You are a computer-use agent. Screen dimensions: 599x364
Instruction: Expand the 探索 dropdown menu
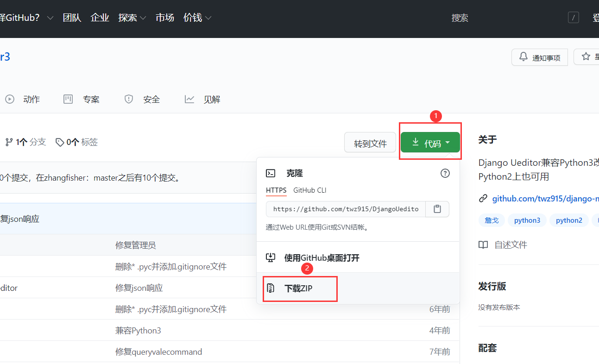(x=132, y=17)
